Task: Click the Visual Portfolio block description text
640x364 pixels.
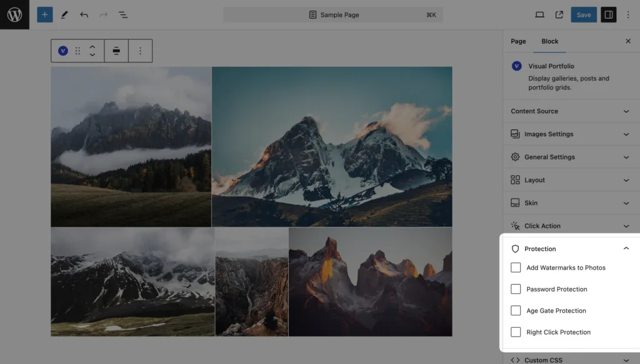Action: click(x=569, y=83)
